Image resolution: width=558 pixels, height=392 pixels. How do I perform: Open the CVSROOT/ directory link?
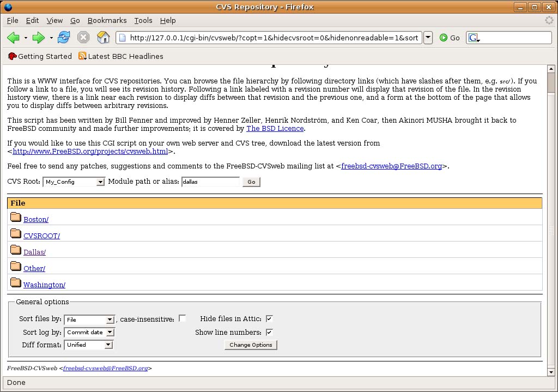click(x=41, y=236)
